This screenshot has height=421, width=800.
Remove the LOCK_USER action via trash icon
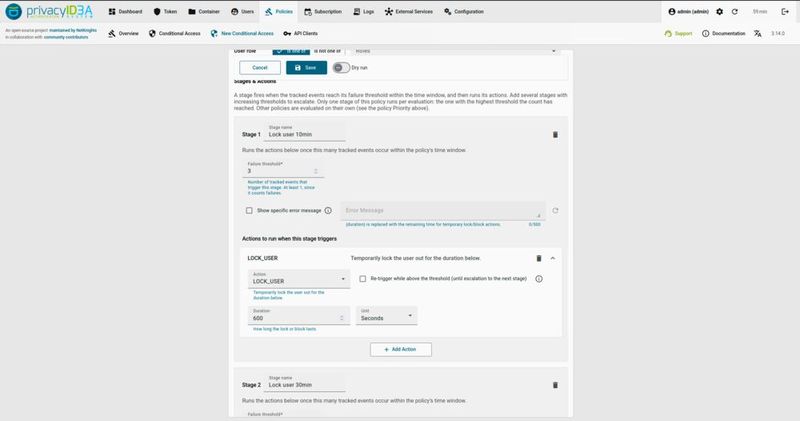click(539, 258)
